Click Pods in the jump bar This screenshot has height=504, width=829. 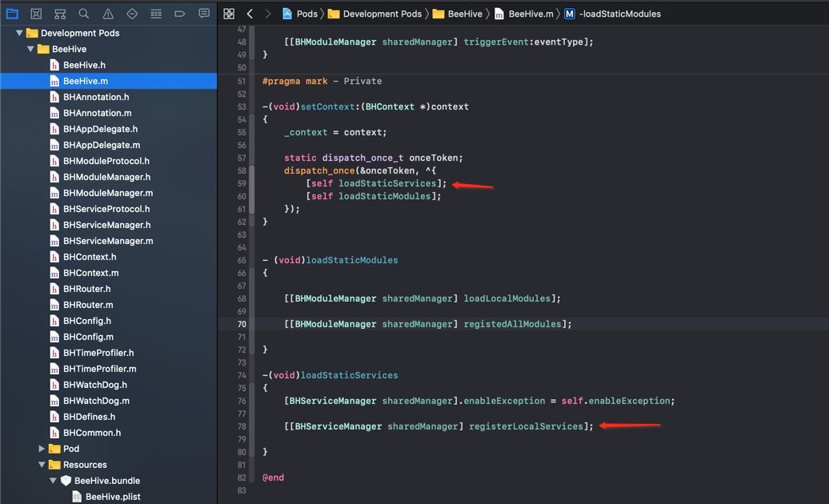click(300, 14)
